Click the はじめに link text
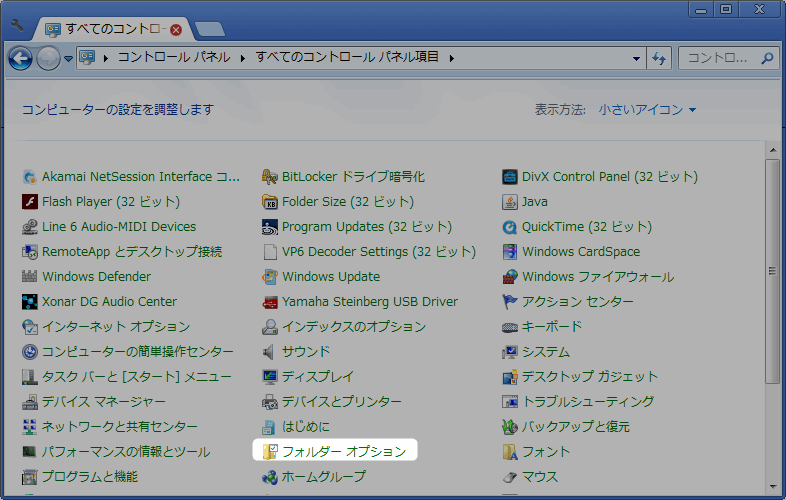 click(306, 427)
